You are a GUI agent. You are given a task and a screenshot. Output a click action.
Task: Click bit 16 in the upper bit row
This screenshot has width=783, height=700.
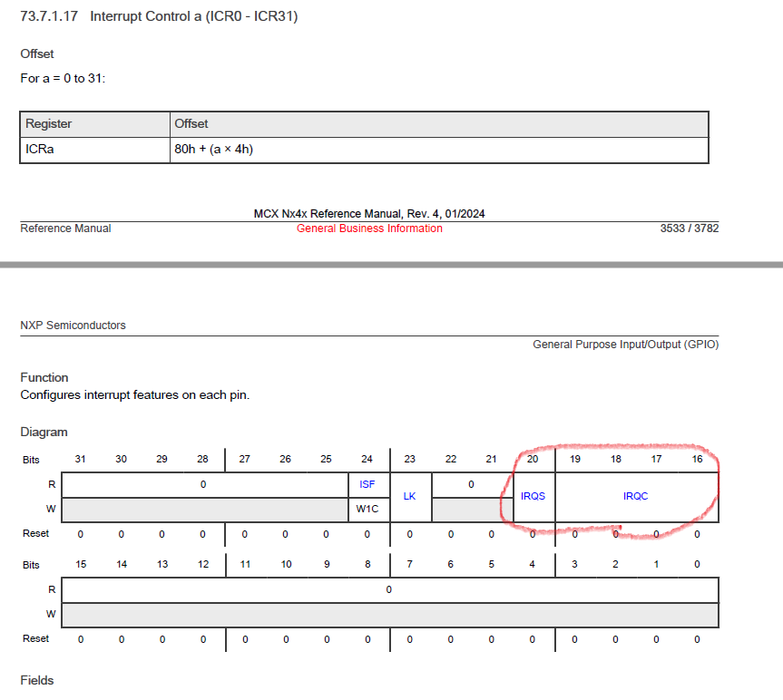pos(697,460)
